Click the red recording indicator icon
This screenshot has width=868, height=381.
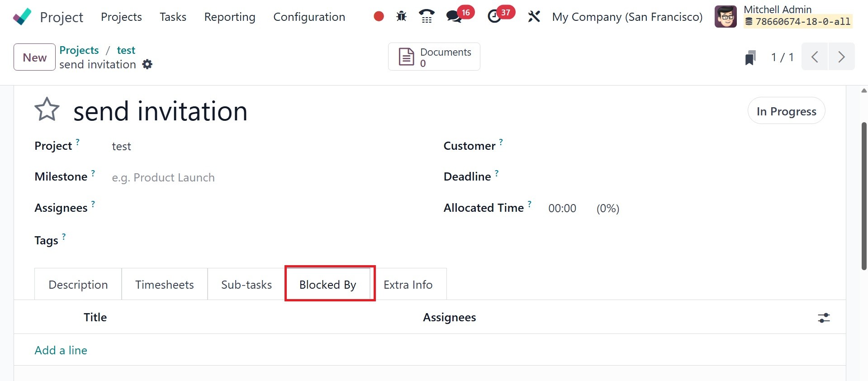click(x=379, y=17)
